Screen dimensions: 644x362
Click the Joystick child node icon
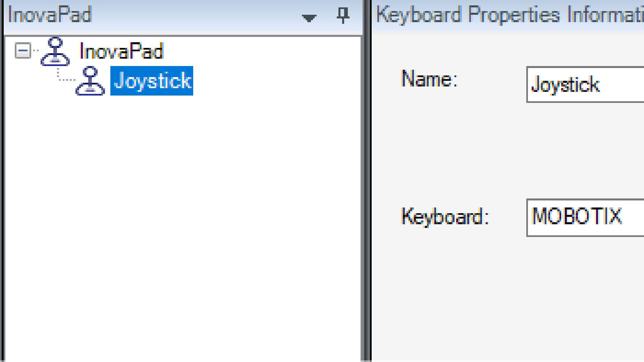click(x=90, y=81)
